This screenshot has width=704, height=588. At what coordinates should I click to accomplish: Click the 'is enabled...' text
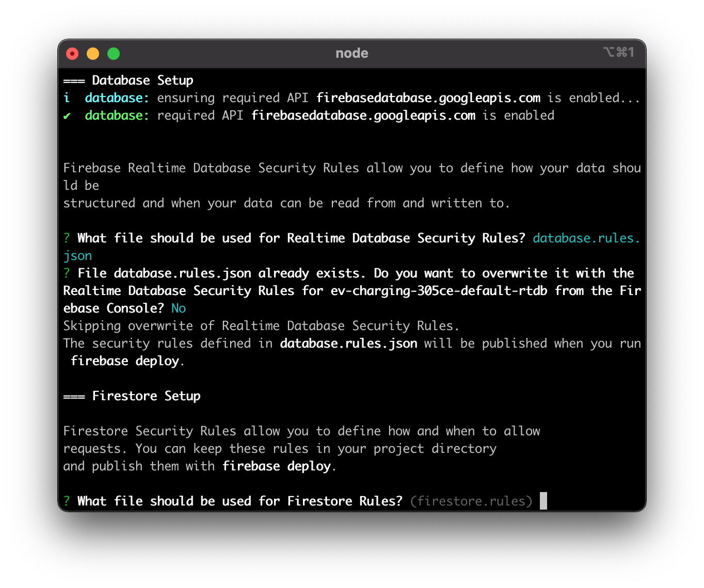(x=594, y=98)
